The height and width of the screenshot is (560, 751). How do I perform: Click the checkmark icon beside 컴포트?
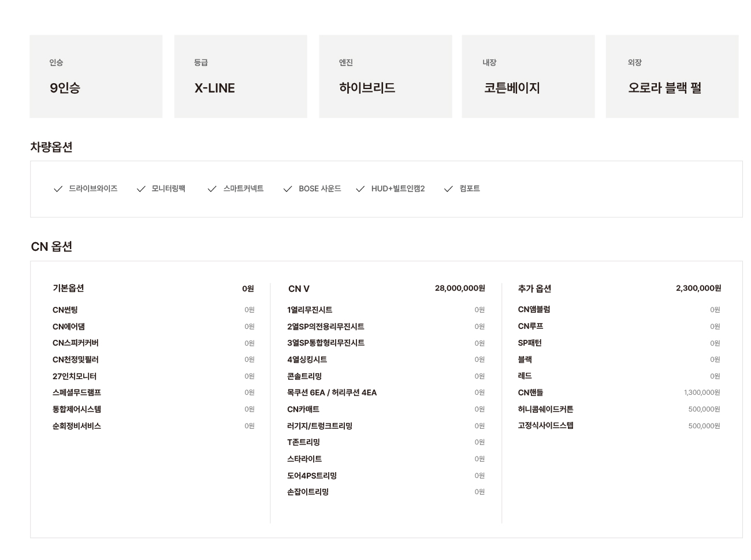[x=448, y=189]
